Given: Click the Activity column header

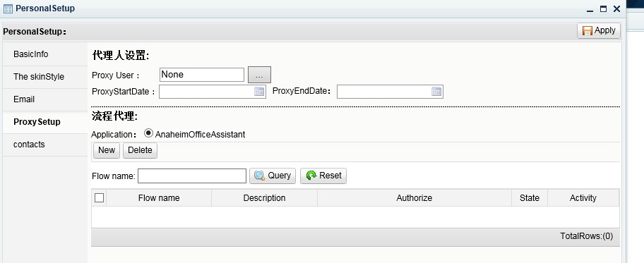Looking at the screenshot, I should [x=583, y=198].
